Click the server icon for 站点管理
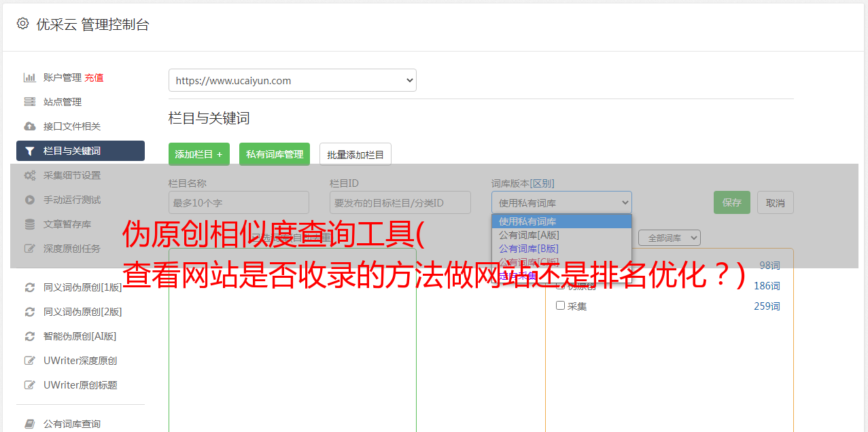 click(x=30, y=102)
